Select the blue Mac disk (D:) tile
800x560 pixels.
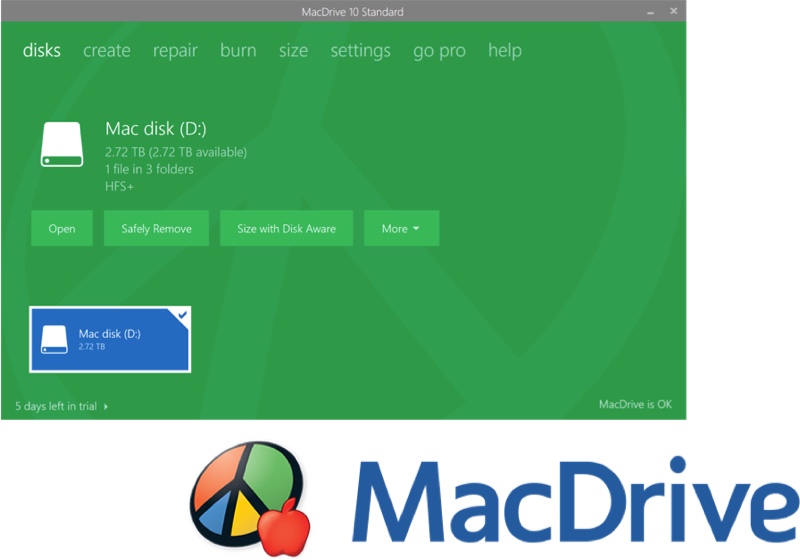click(110, 340)
